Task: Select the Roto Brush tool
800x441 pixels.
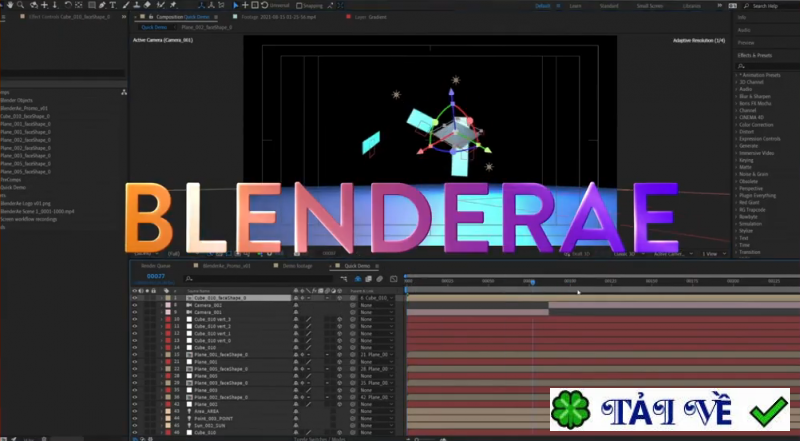Action: click(161, 5)
